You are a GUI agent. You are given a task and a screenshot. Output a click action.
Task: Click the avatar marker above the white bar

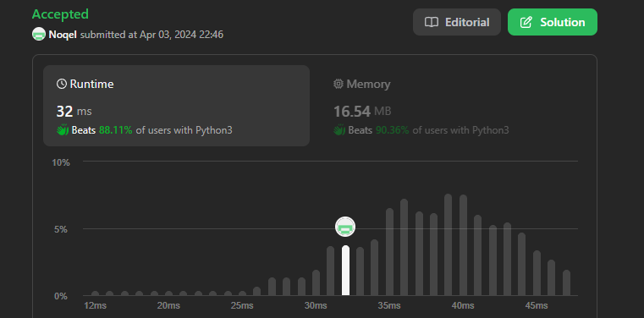(x=345, y=227)
